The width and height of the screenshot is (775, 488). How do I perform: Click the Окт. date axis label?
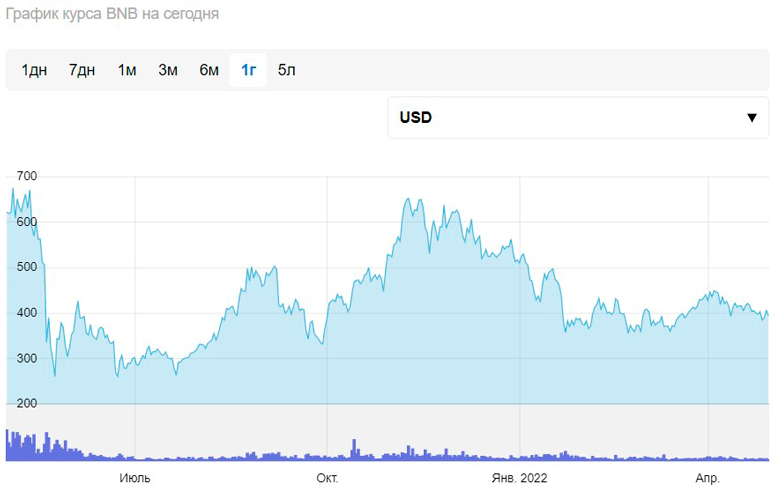327,478
